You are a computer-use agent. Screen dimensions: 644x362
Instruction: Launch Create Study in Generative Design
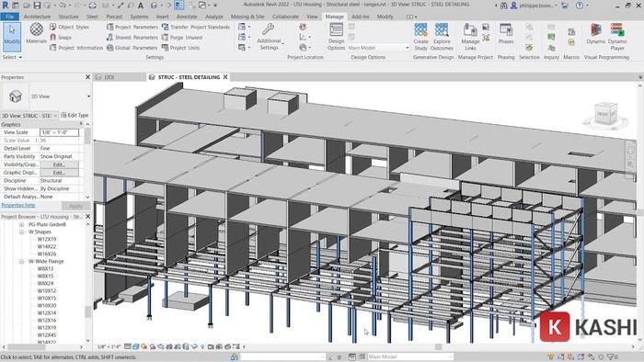[x=420, y=37]
